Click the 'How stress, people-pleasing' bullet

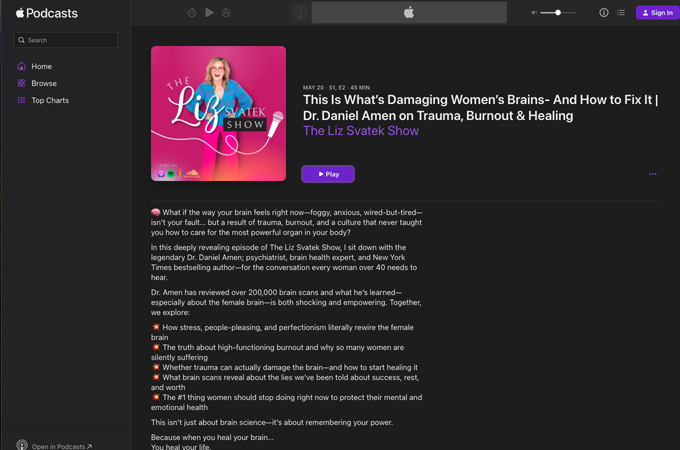[x=282, y=332]
